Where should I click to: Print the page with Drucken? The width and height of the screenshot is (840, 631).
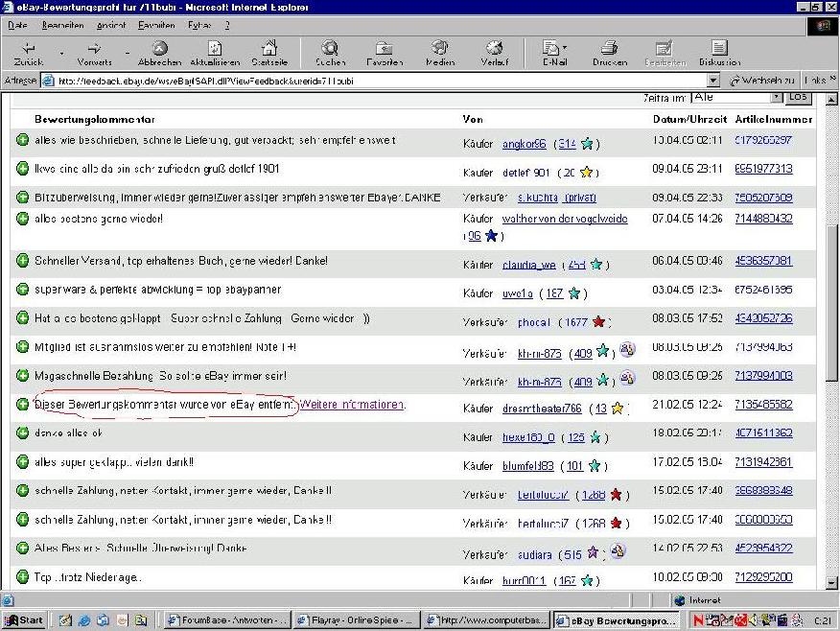[610, 54]
